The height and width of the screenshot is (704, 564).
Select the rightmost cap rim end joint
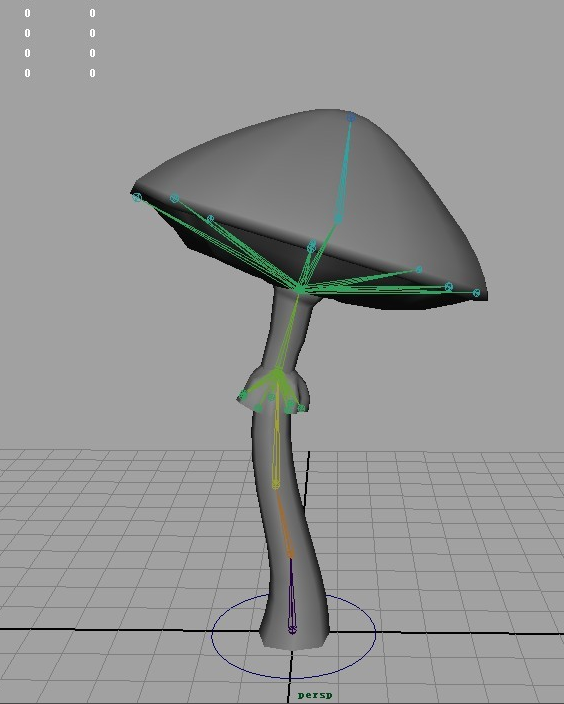coord(476,293)
